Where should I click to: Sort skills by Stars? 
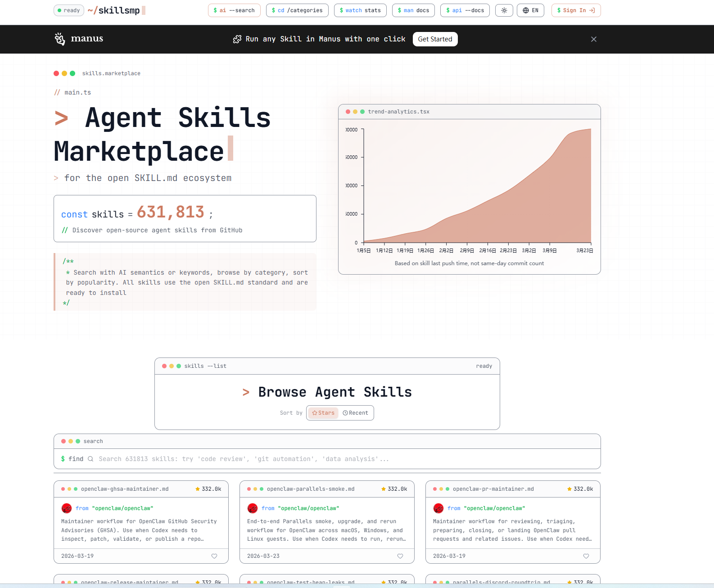(x=323, y=413)
